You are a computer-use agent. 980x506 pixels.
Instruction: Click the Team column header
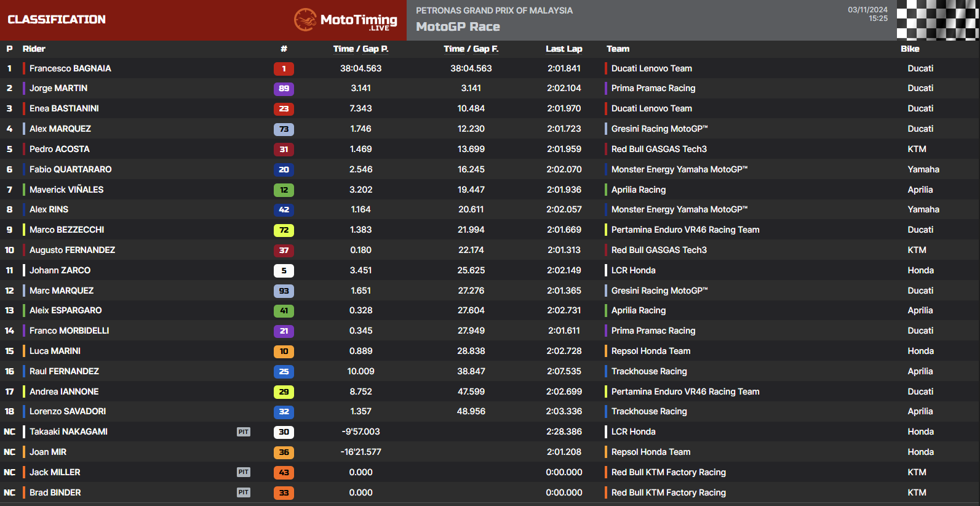(x=618, y=49)
